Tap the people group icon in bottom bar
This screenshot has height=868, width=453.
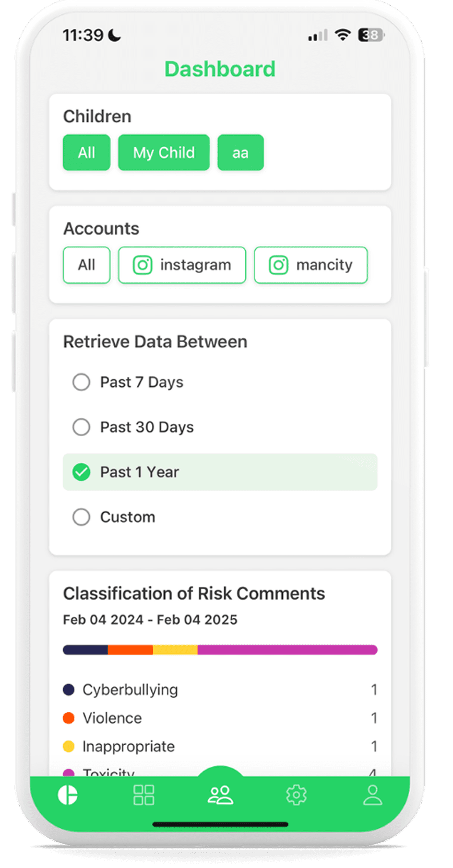coord(220,795)
